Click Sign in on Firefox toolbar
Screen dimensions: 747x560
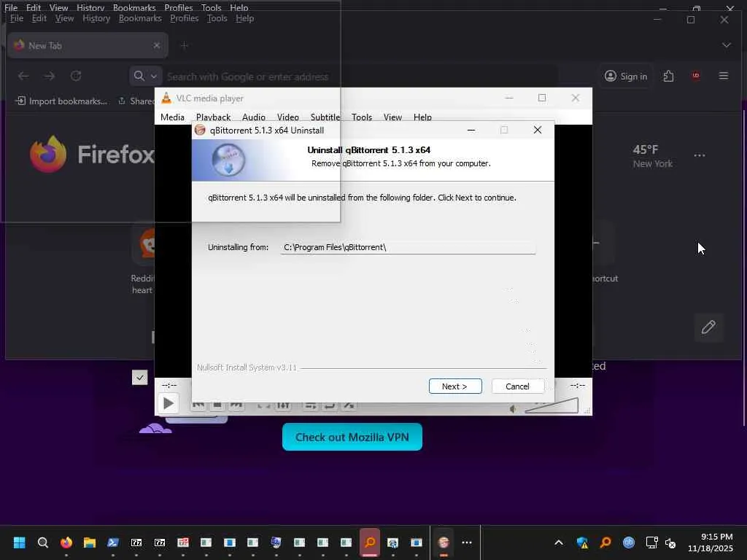pyautogui.click(x=626, y=76)
